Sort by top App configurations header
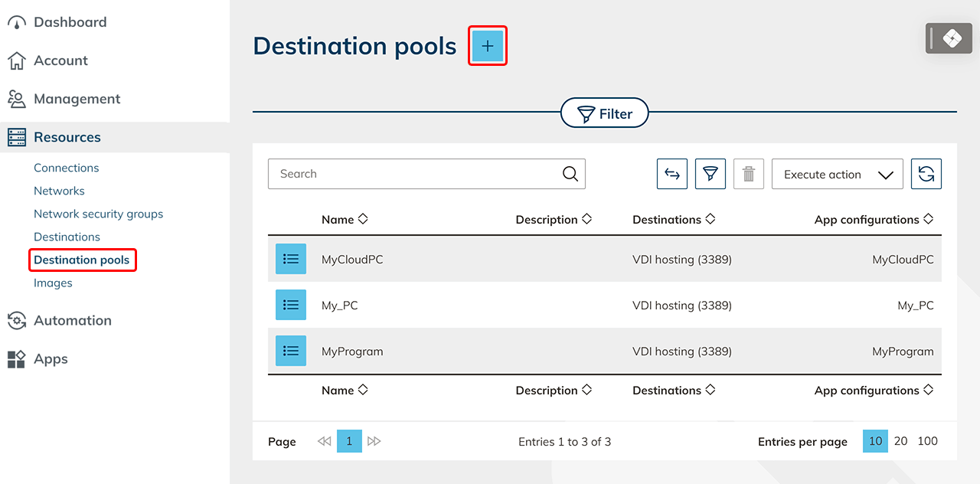The width and height of the screenshot is (980, 484). tap(873, 220)
